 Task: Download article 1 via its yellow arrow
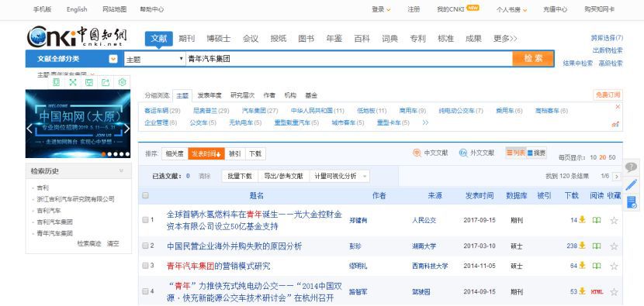tap(582, 220)
